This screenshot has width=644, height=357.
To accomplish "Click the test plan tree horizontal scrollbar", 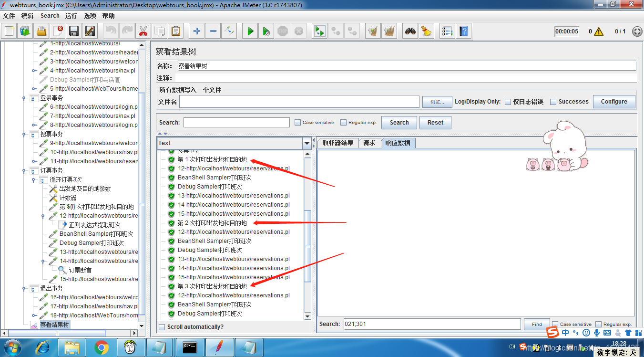I will [x=57, y=333].
